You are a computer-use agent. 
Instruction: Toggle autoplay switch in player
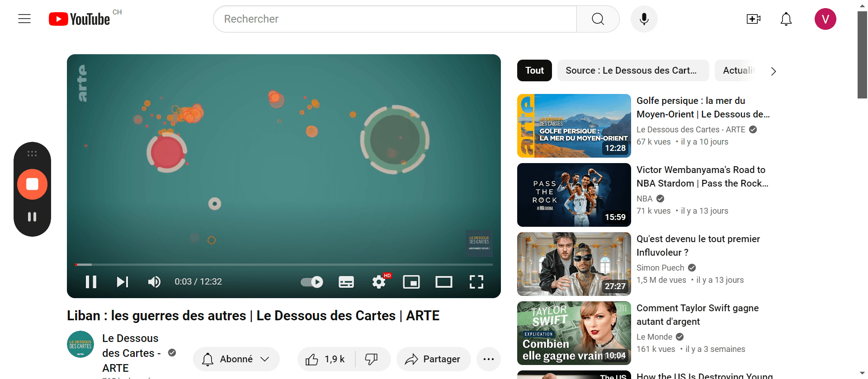[312, 282]
